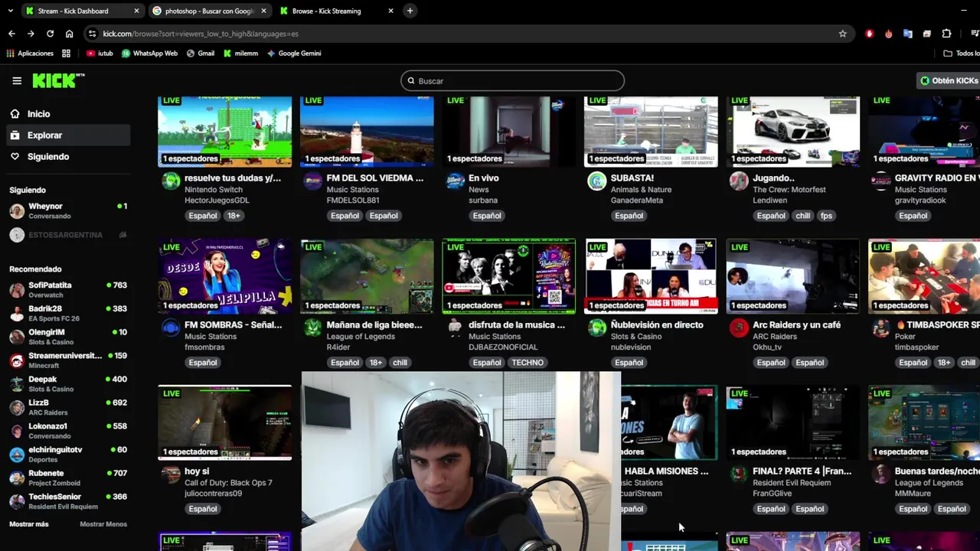Viewport: 980px width, 551px height.
Task: Click nublevision channel avatar
Action: [x=596, y=328]
